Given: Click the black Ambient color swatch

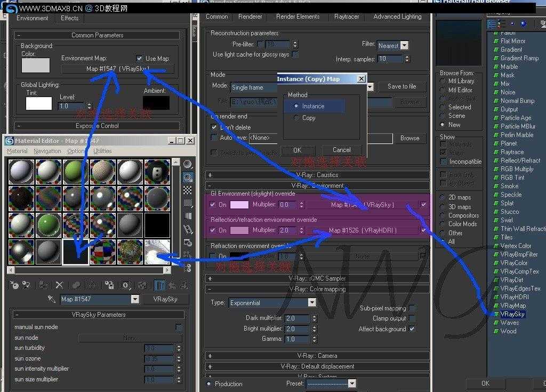Looking at the screenshot, I should pyautogui.click(x=156, y=103).
